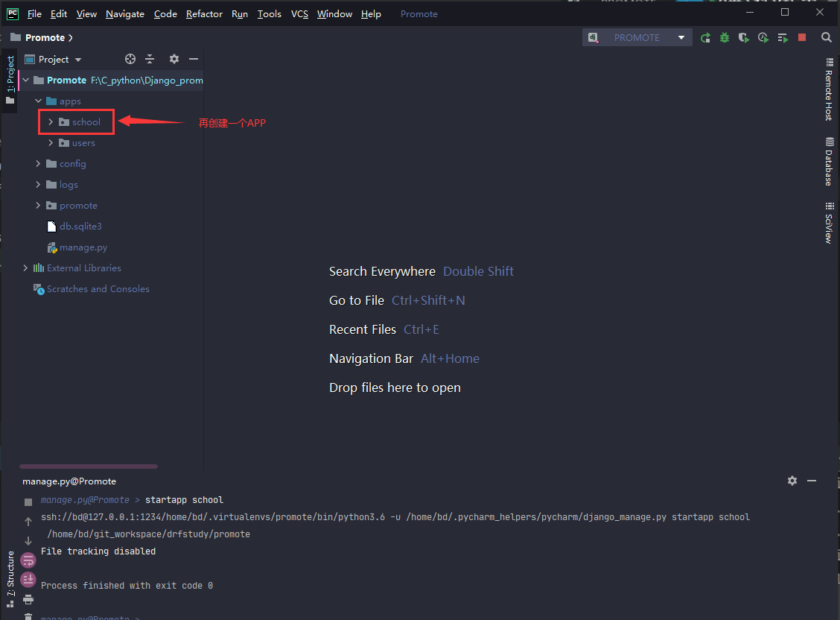Open the Remote Host side tab
This screenshot has height=620, width=840.
[x=829, y=89]
